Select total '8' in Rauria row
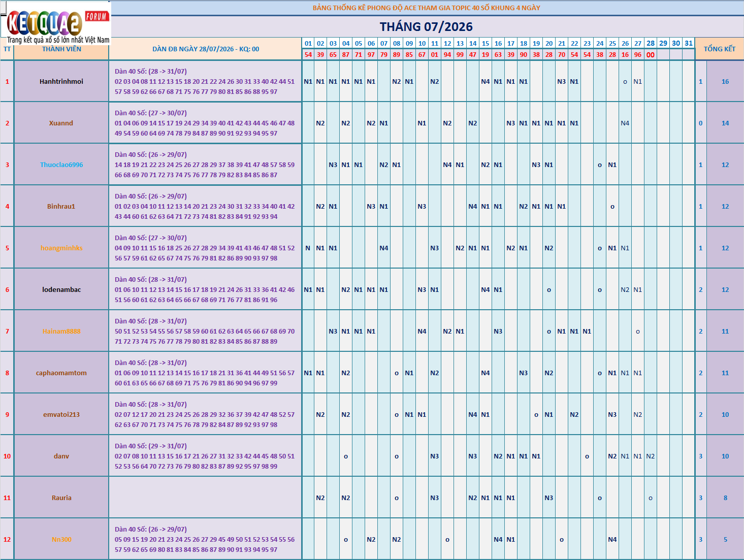Screen dimensions: 744x560 pos(725,498)
